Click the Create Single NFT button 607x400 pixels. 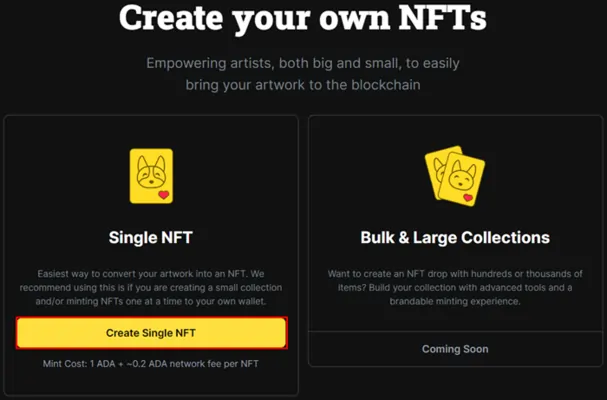(151, 333)
